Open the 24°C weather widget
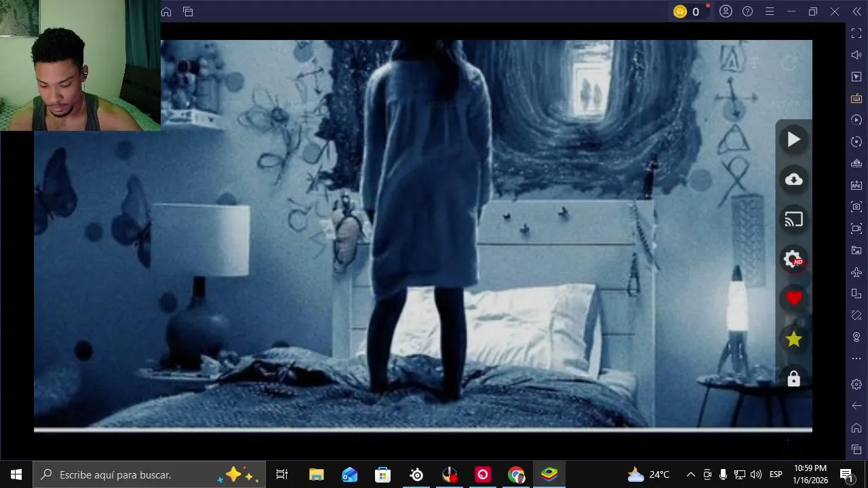The image size is (868, 488). pos(648,474)
